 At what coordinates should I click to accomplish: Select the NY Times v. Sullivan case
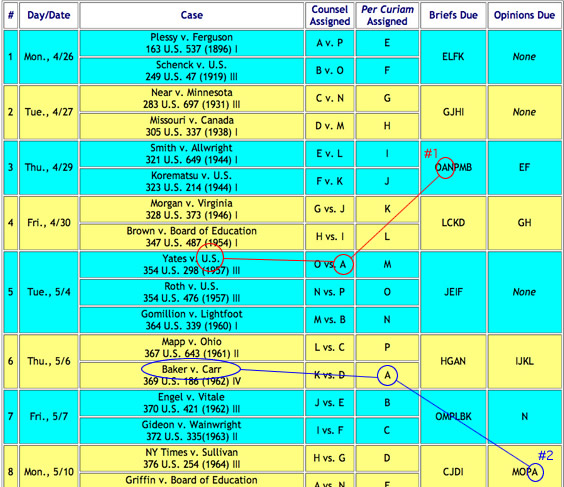point(192,458)
